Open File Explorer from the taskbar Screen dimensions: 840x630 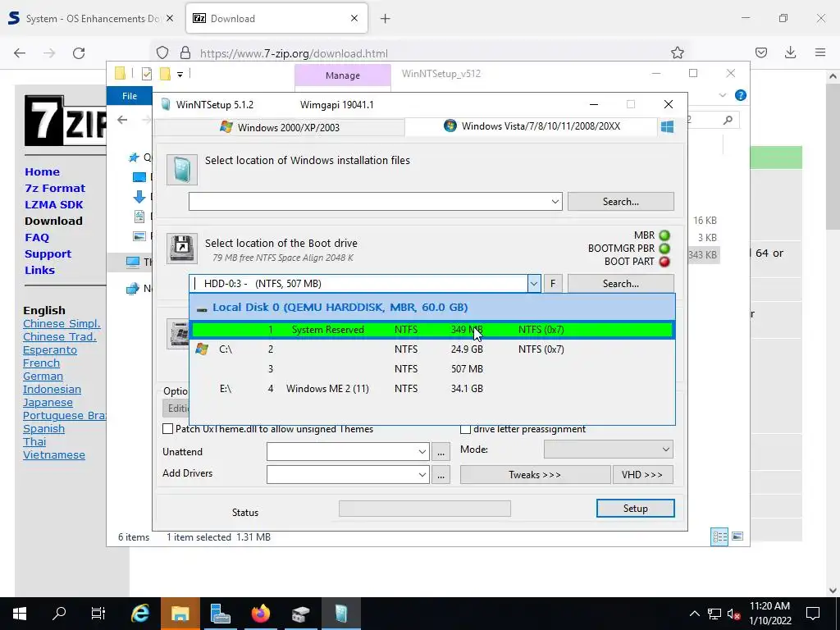click(x=180, y=614)
